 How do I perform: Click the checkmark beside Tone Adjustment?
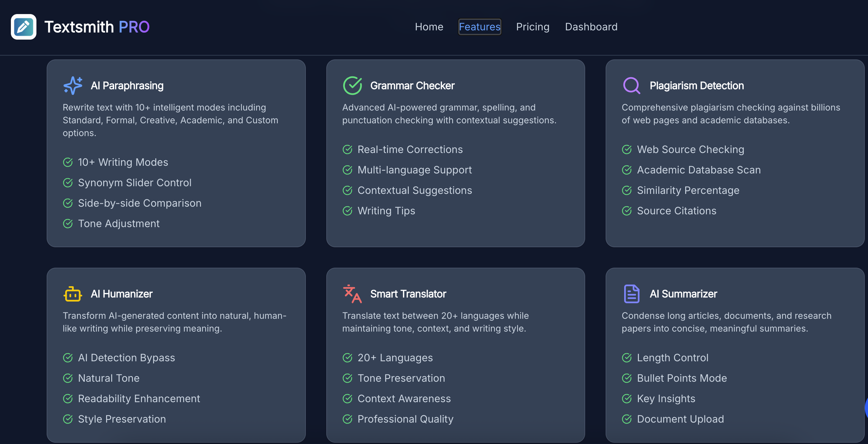click(68, 224)
